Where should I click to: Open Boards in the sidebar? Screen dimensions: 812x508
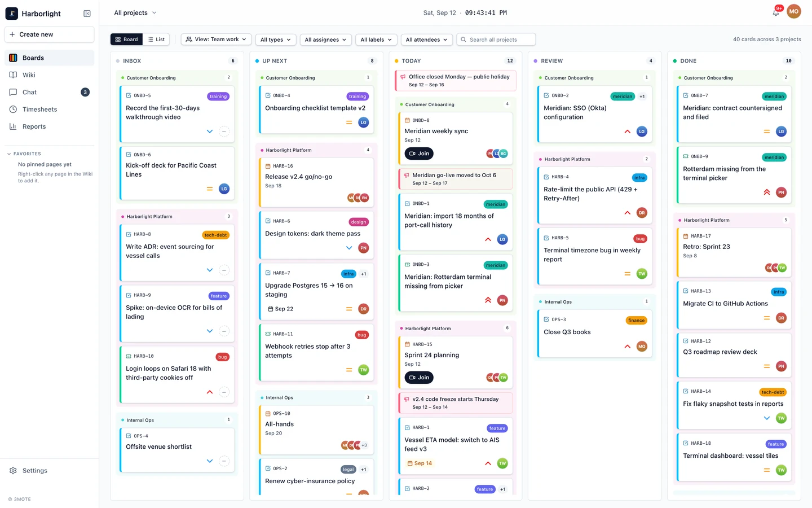(x=50, y=58)
